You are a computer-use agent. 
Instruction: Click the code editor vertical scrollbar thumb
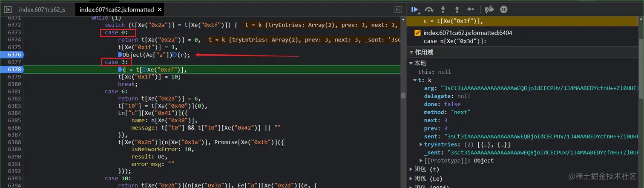pyautogui.click(x=403, y=95)
